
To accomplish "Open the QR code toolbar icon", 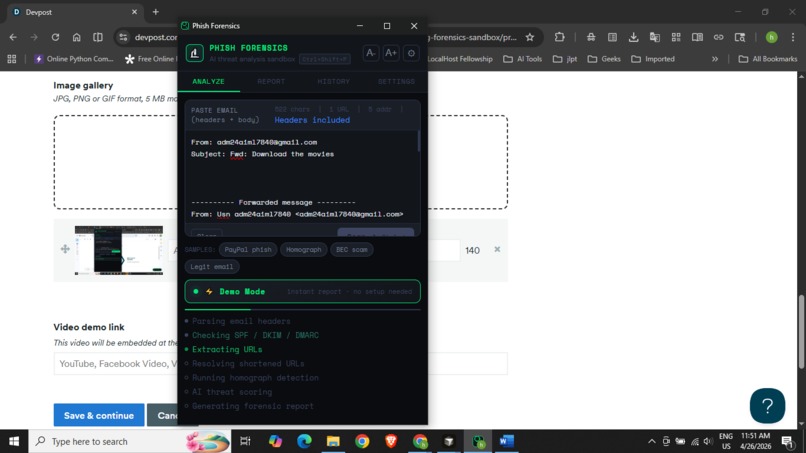I will (x=676, y=37).
